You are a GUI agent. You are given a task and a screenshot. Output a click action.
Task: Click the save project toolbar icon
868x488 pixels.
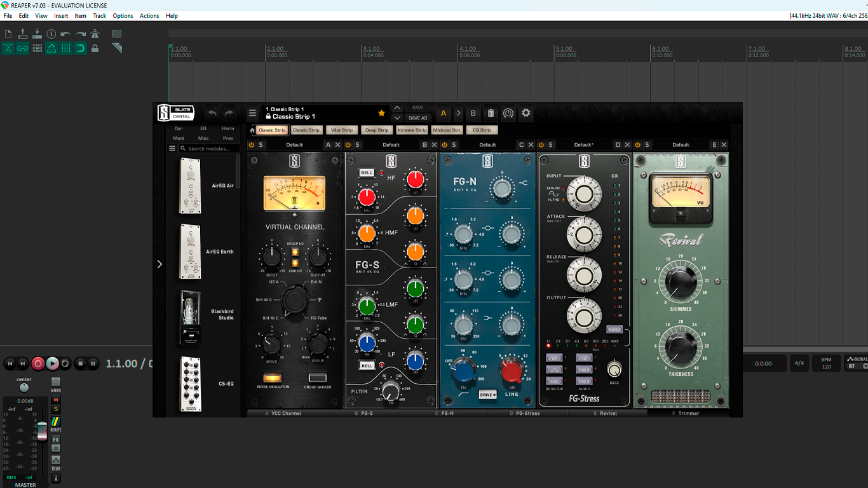tap(37, 34)
